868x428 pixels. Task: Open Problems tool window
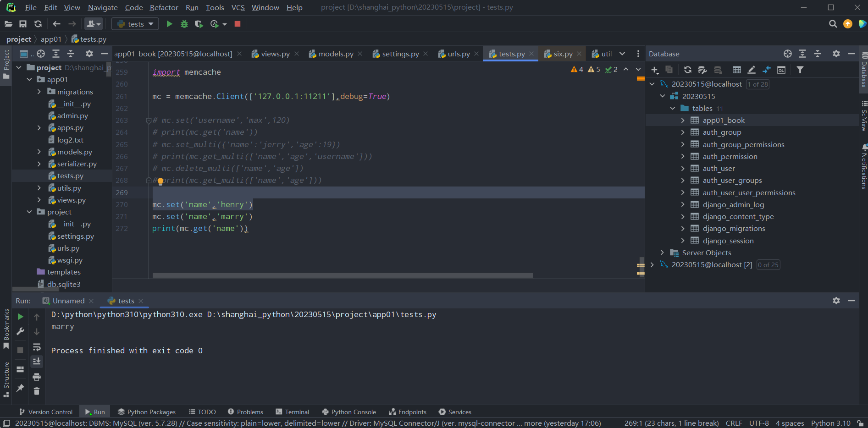(x=246, y=412)
